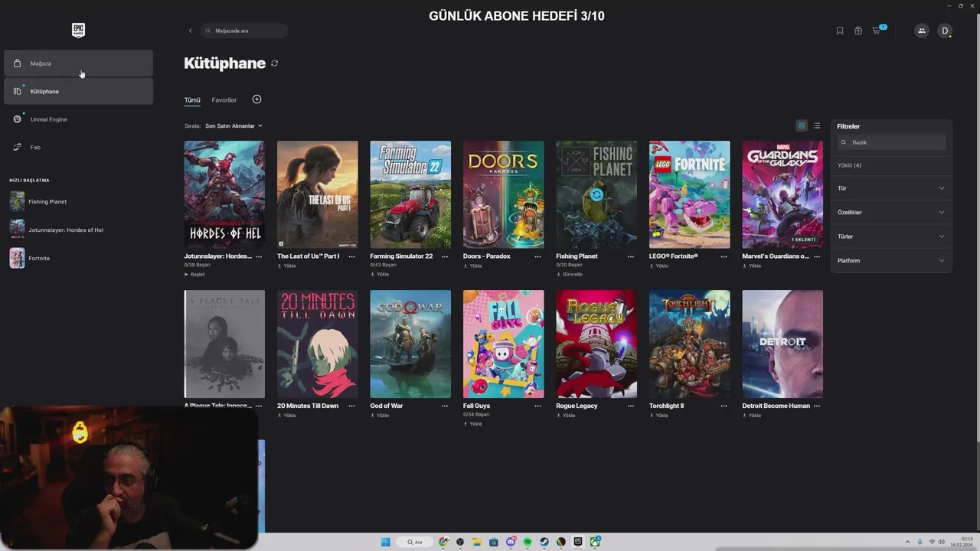
Task: Click the Windows Start button
Action: pyautogui.click(x=386, y=542)
